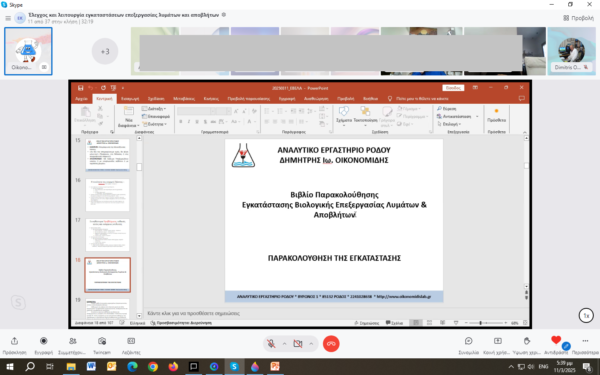Send a heart reaction

click(x=556, y=340)
